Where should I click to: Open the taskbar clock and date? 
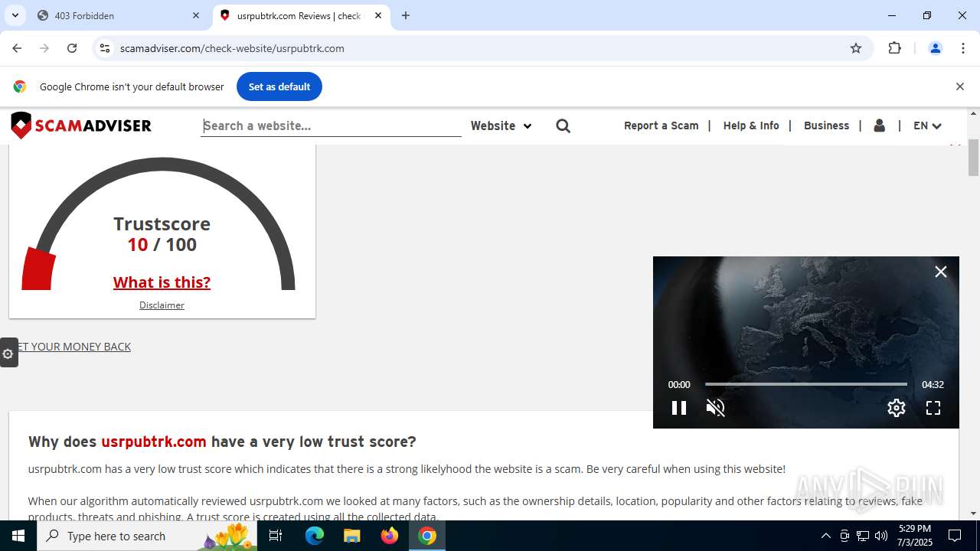914,536
